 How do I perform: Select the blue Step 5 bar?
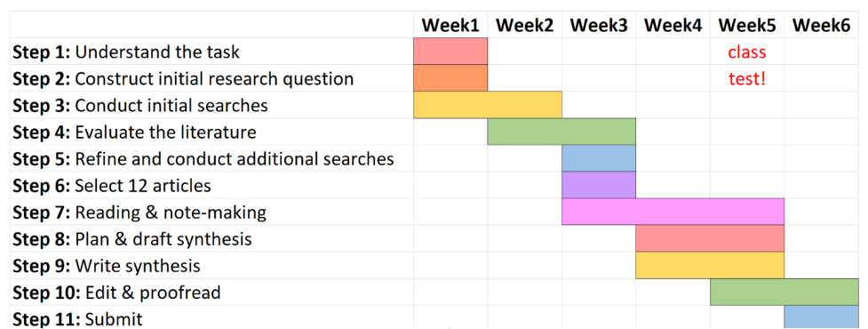(599, 158)
